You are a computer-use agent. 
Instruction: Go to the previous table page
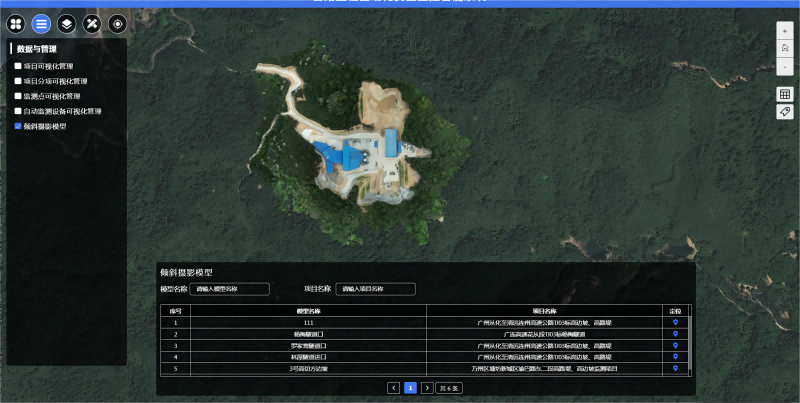(394, 387)
